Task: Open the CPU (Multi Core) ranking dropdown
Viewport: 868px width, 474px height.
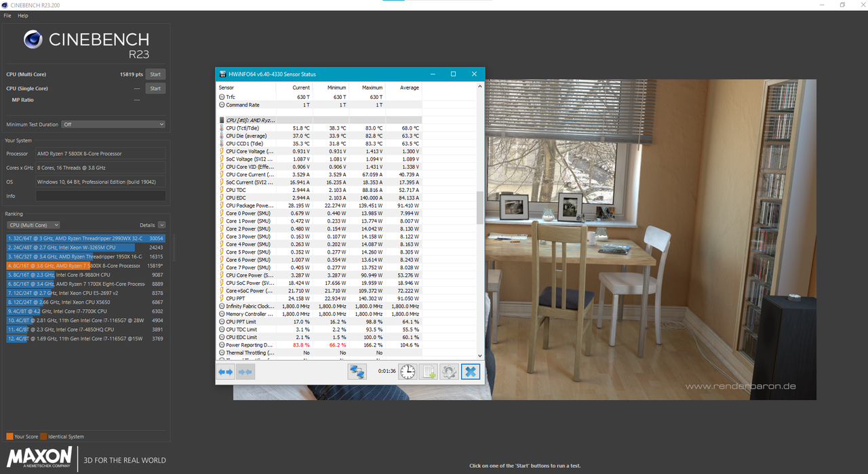Action: [33, 225]
